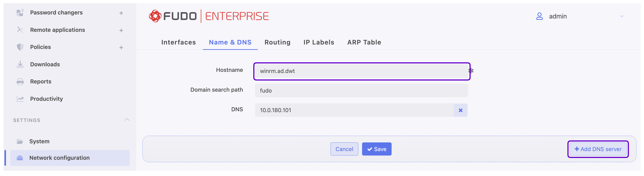Click the Network configuration port icon
The height and width of the screenshot is (176, 644).
click(x=20, y=158)
